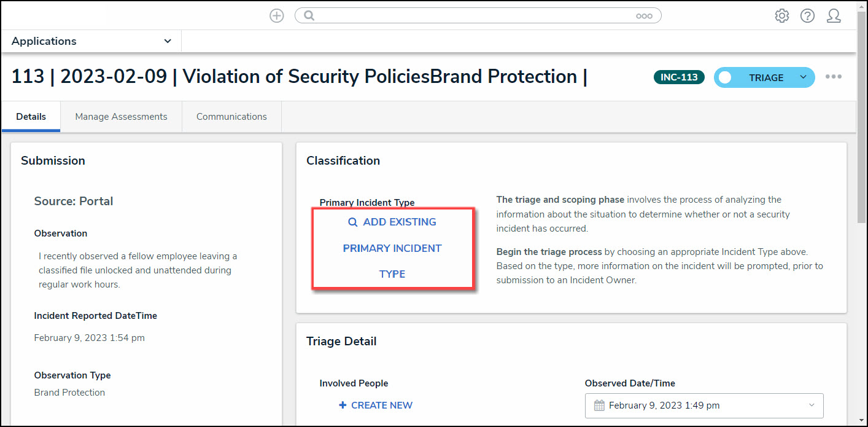Image resolution: width=868 pixels, height=427 pixels.
Task: Open the help question mark icon
Action: click(807, 16)
